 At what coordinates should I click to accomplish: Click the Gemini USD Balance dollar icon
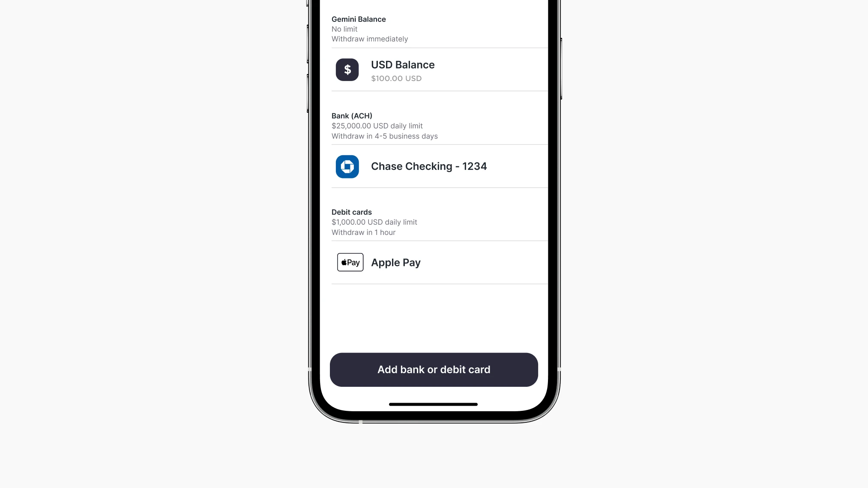(347, 69)
